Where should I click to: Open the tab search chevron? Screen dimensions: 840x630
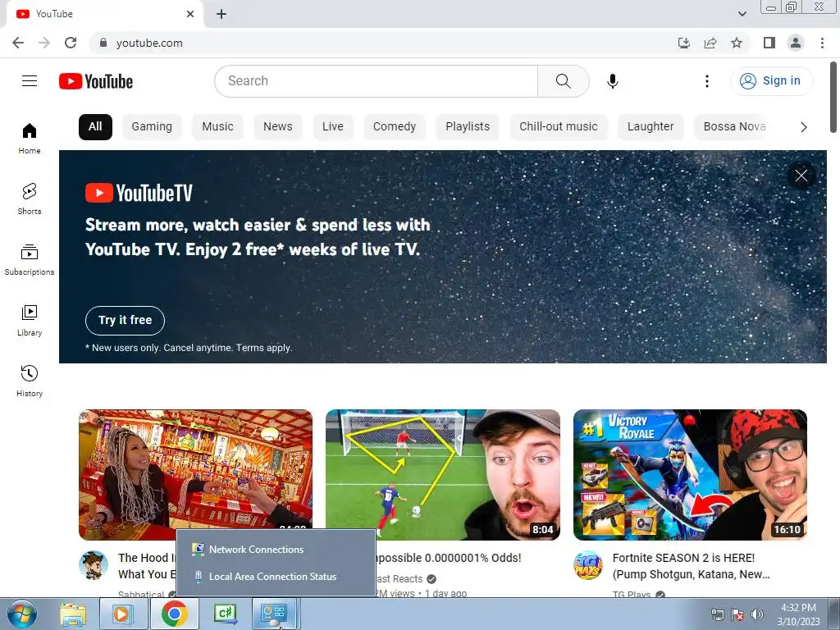[x=742, y=14]
